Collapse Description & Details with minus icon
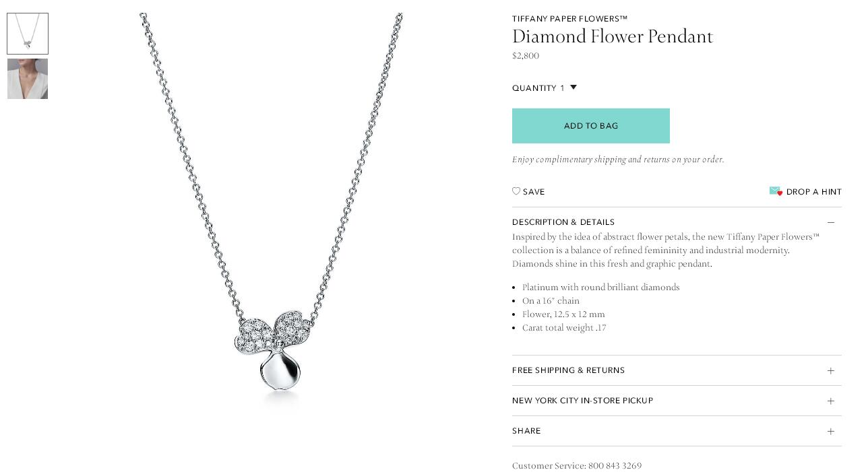868x472 pixels. 831,222
